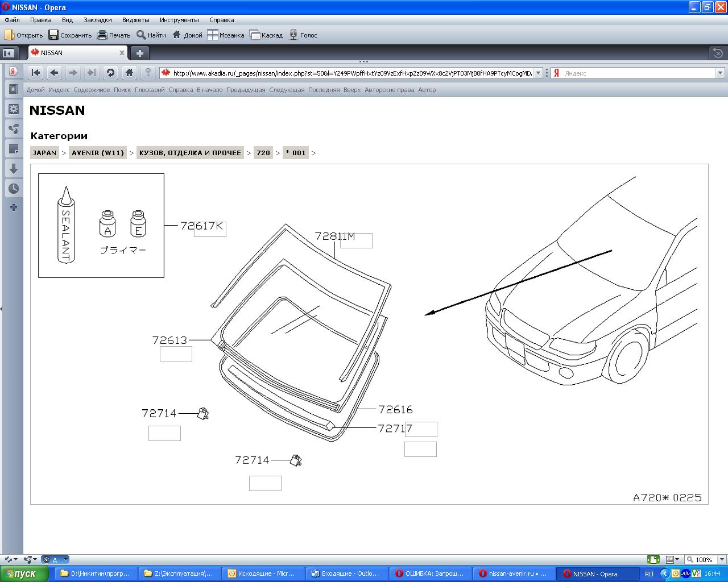The image size is (728, 582).
Task: Click the Глоссарий navigation link
Action: click(150, 90)
